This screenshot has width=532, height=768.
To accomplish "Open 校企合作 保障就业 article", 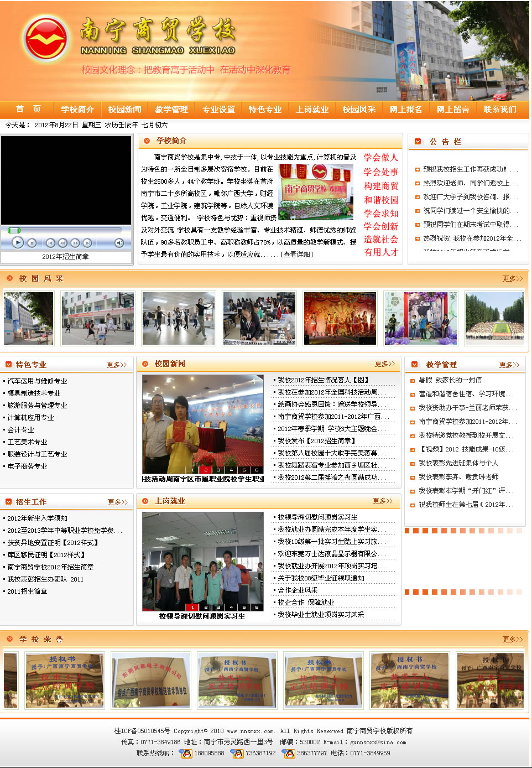I will point(306,602).
